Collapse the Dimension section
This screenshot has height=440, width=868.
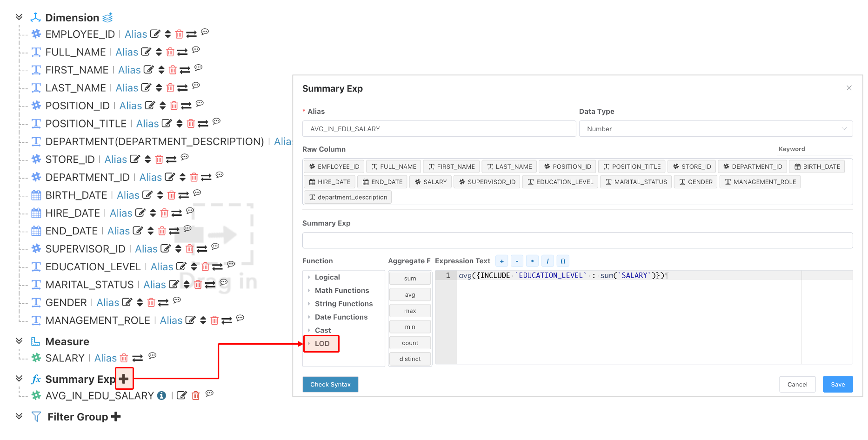(x=19, y=17)
